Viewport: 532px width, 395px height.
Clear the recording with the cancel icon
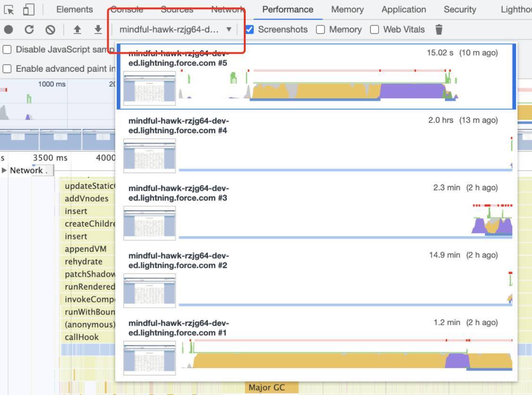[50, 30]
